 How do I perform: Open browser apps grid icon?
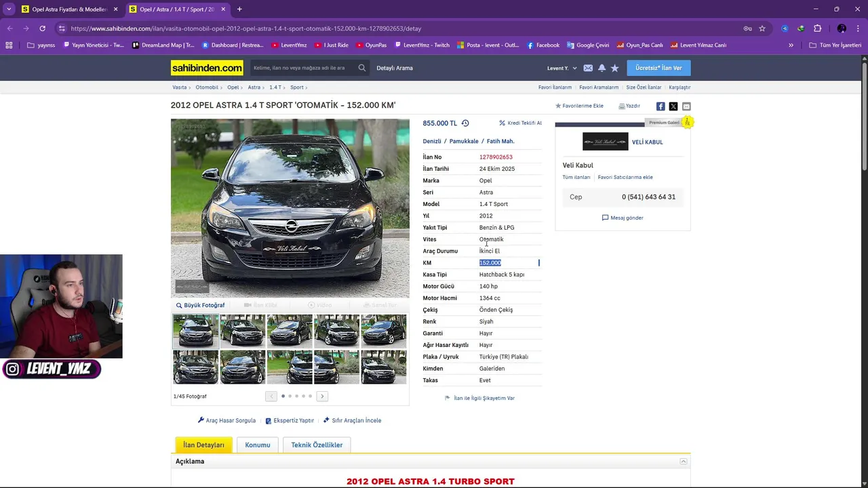[x=9, y=45]
